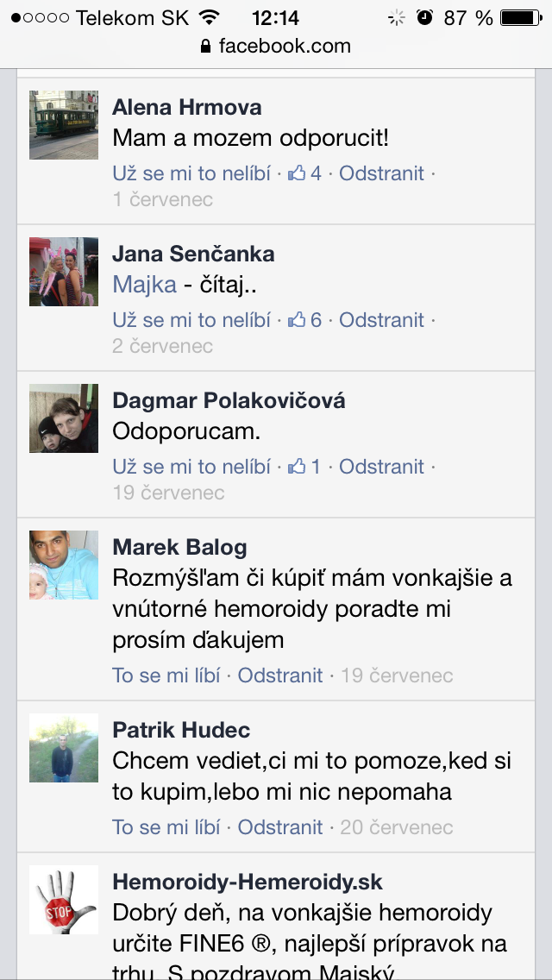This screenshot has width=552, height=980.
Task: Click the thumbs-up icon on Jana Senčanka's comment
Action: (297, 320)
